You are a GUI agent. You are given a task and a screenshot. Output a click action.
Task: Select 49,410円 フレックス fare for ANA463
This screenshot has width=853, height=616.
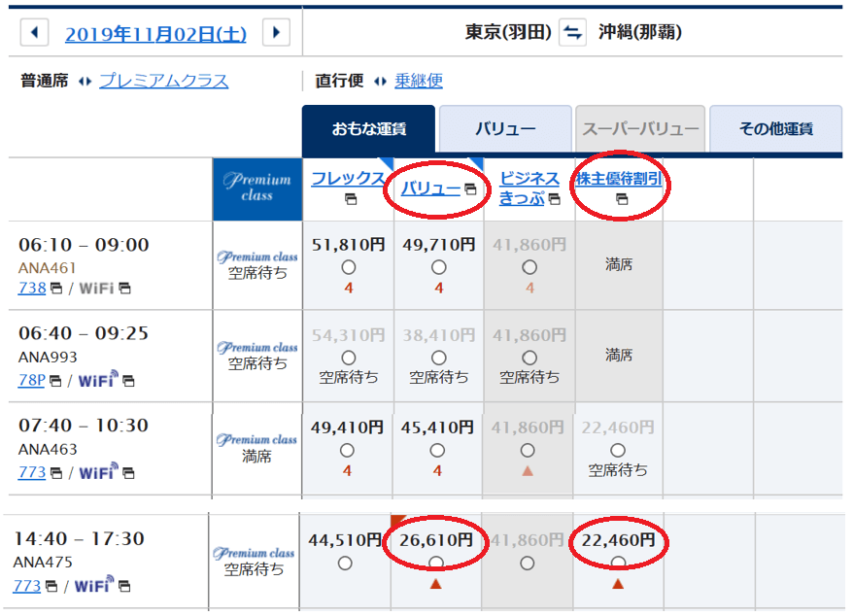pos(347,451)
